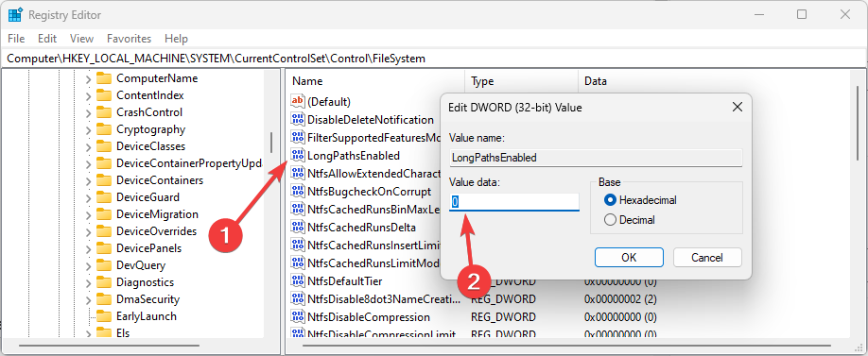The width and height of the screenshot is (868, 356).
Task: Click the (Default) string value icon
Action: pyautogui.click(x=298, y=101)
